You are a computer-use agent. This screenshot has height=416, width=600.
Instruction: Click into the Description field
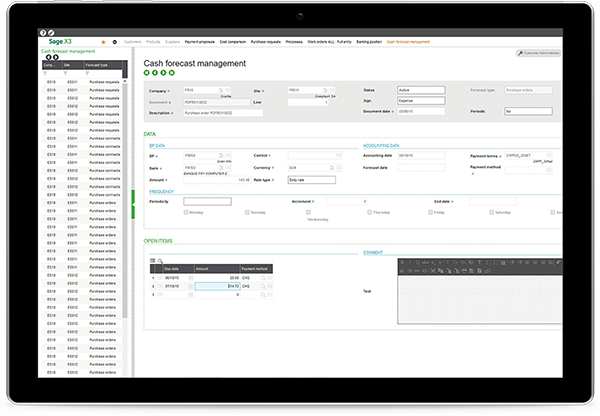[x=223, y=113]
